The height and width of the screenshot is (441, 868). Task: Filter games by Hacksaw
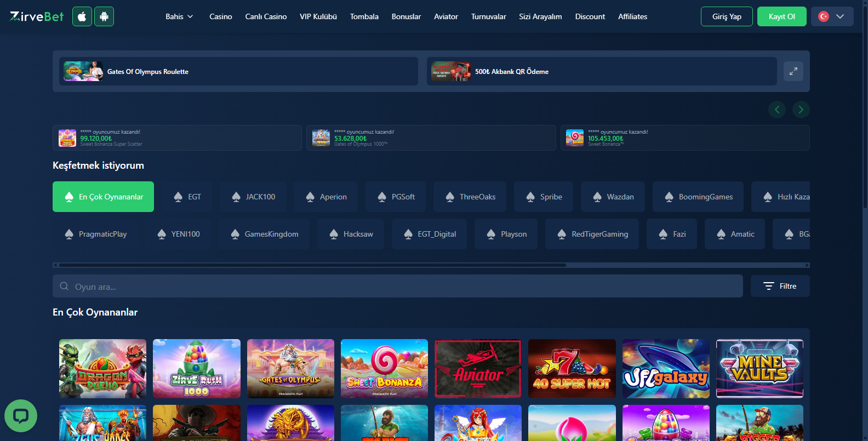coord(351,234)
